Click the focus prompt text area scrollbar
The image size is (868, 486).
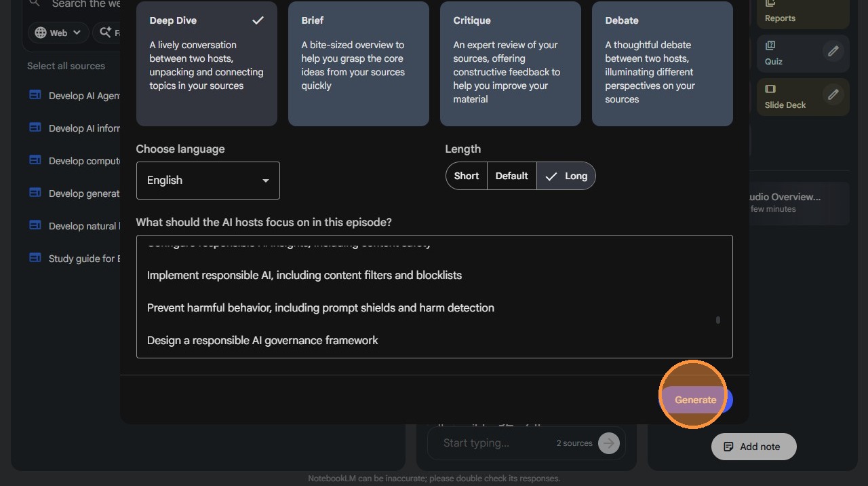[717, 320]
